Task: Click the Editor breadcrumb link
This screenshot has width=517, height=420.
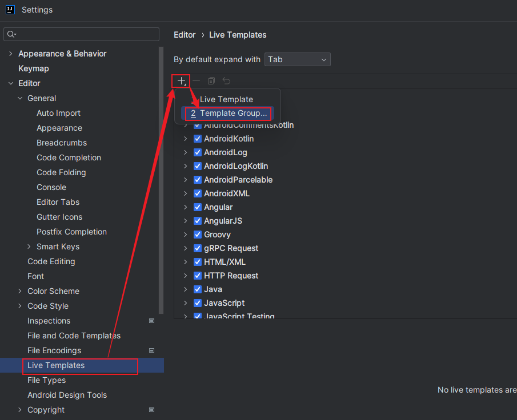Action: pos(185,35)
